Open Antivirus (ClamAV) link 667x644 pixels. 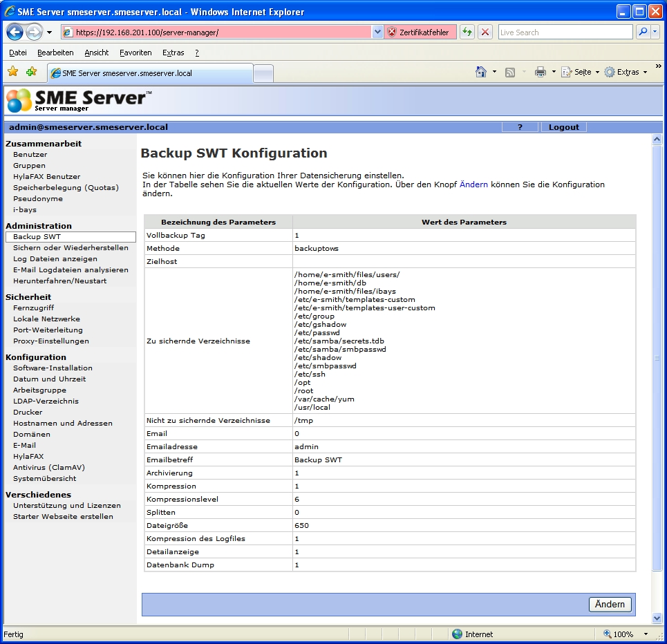tap(49, 468)
